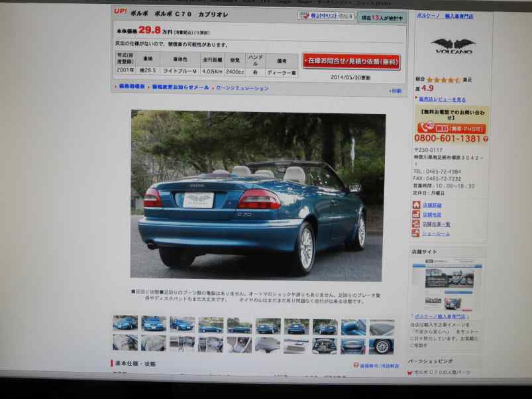Select eighth top-row rear-quarter thumbnail
The height and width of the screenshot is (399, 532).
click(325, 327)
